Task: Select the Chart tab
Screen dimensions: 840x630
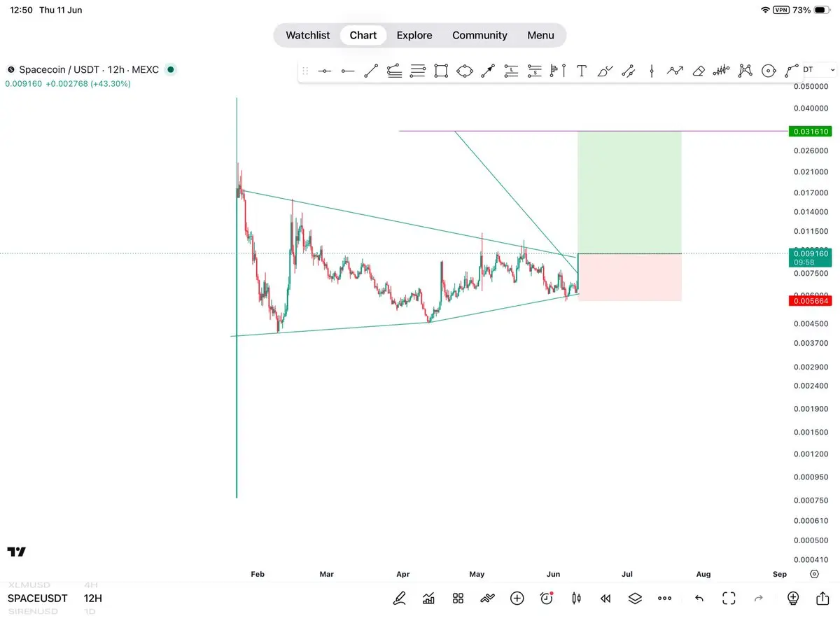Action: (363, 35)
